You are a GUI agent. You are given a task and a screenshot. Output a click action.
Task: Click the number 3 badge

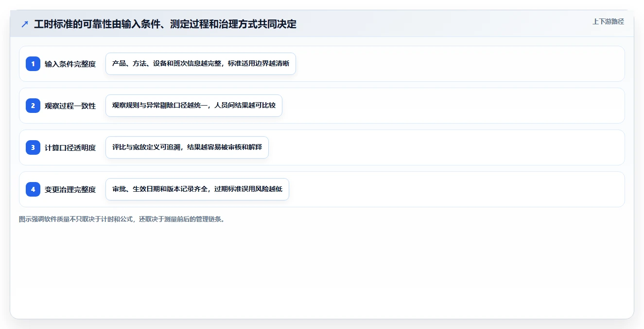point(33,147)
